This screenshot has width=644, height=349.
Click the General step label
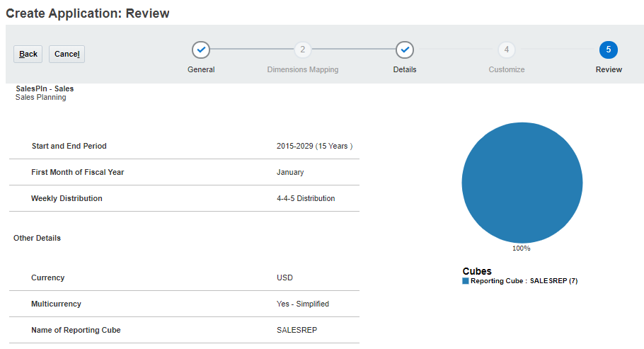pyautogui.click(x=201, y=69)
